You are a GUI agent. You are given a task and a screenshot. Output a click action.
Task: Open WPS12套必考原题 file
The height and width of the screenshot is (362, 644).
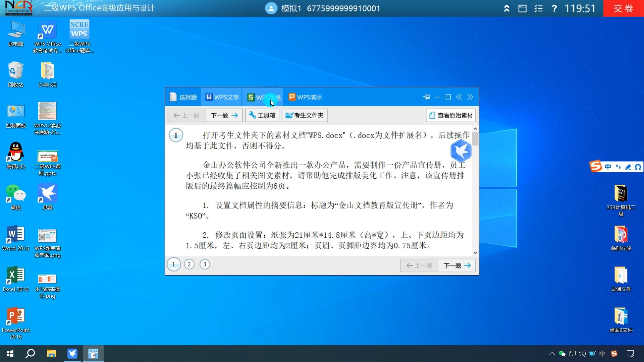pos(47,119)
